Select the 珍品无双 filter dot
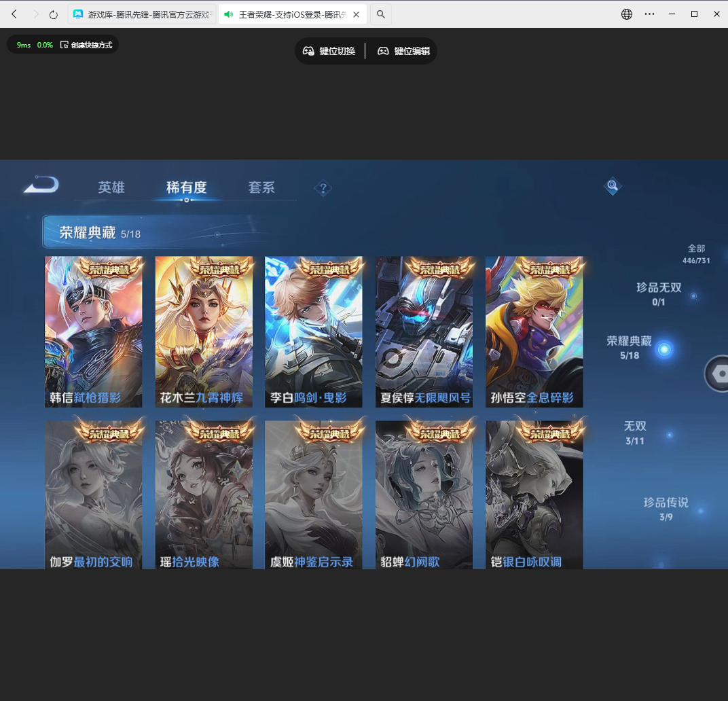 (x=693, y=295)
